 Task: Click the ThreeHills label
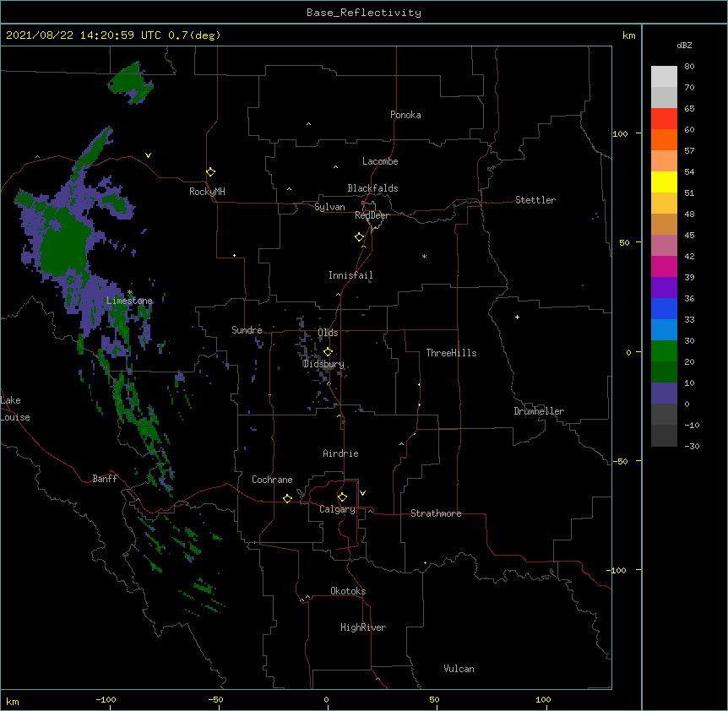coord(451,353)
